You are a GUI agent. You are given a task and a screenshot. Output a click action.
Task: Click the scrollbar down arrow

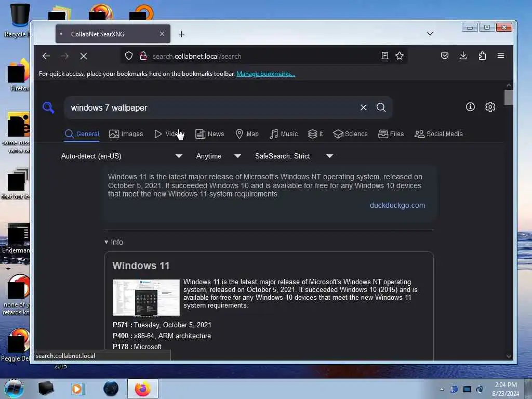[x=509, y=356]
